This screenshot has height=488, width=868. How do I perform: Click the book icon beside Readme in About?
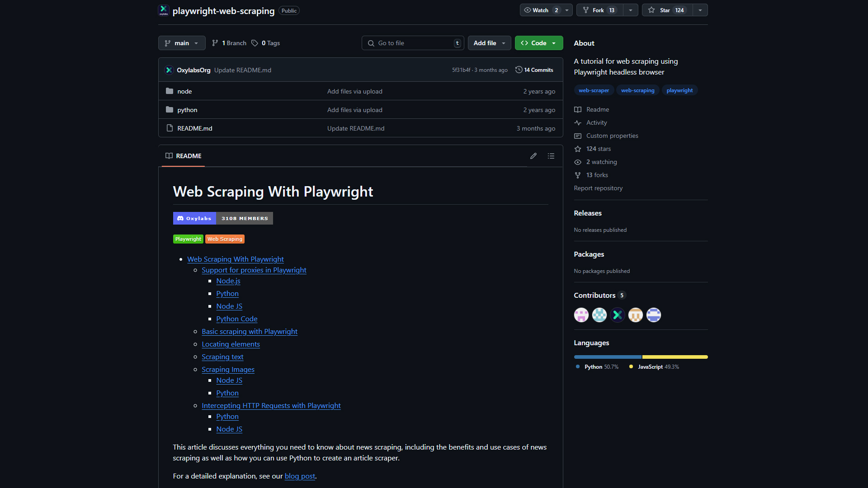click(x=578, y=109)
